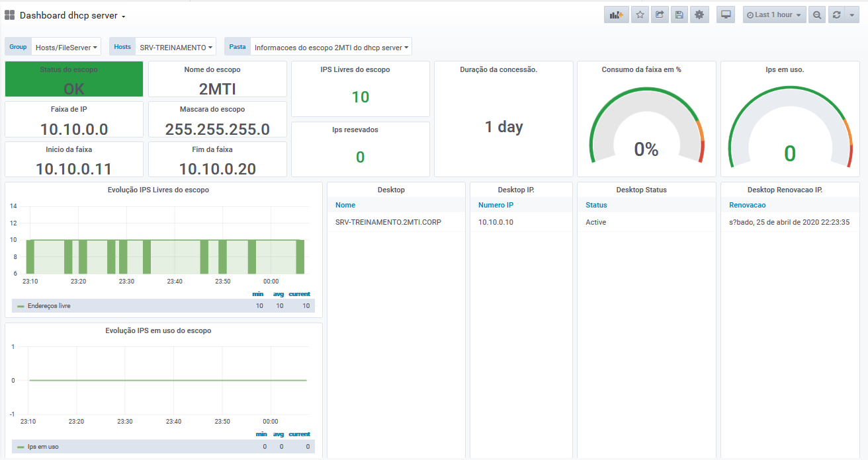Click the Add panel chart icon
Viewport: 868px width, 460px height.
click(617, 15)
